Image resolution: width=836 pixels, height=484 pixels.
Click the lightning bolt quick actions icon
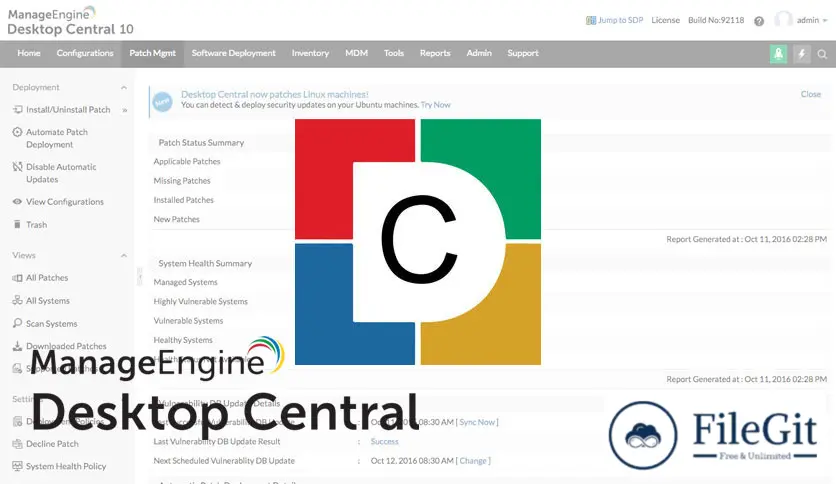click(x=801, y=54)
